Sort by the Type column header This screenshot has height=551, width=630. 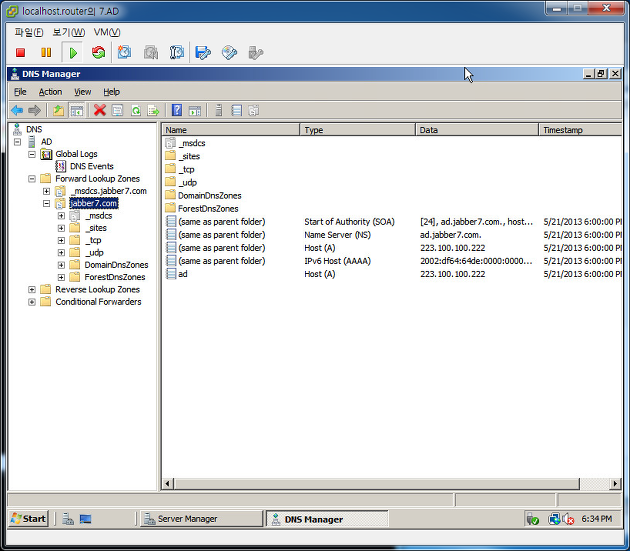358,130
